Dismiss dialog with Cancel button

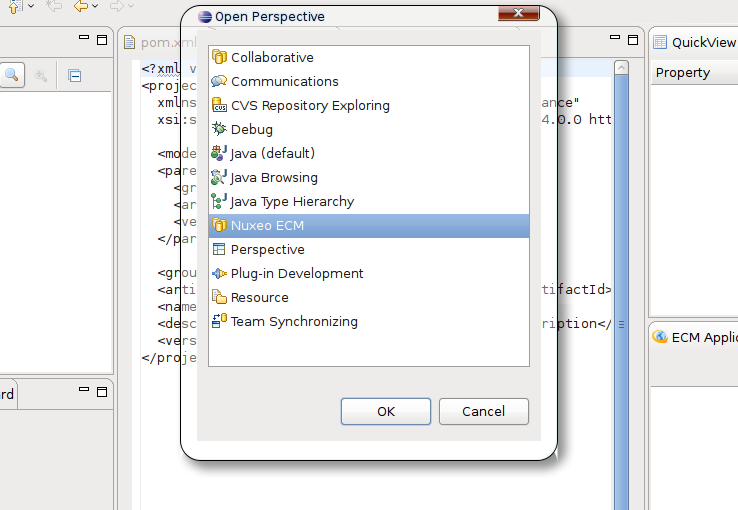pyautogui.click(x=484, y=411)
